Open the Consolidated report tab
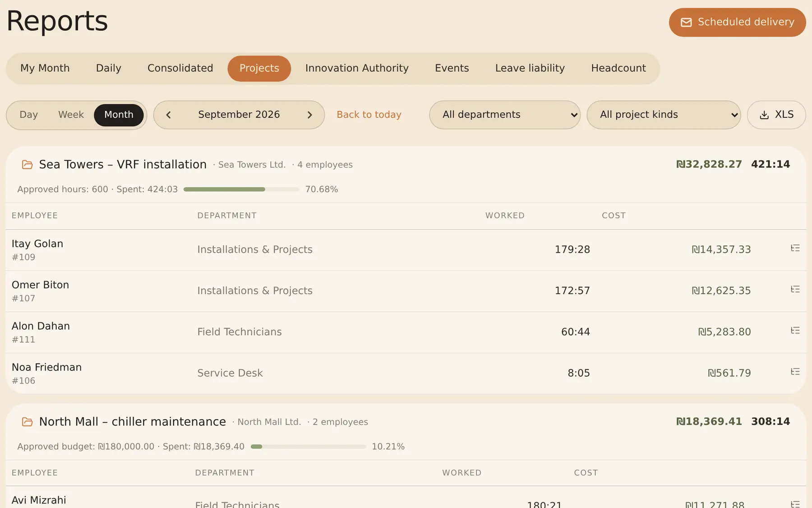812x508 pixels. [180, 68]
